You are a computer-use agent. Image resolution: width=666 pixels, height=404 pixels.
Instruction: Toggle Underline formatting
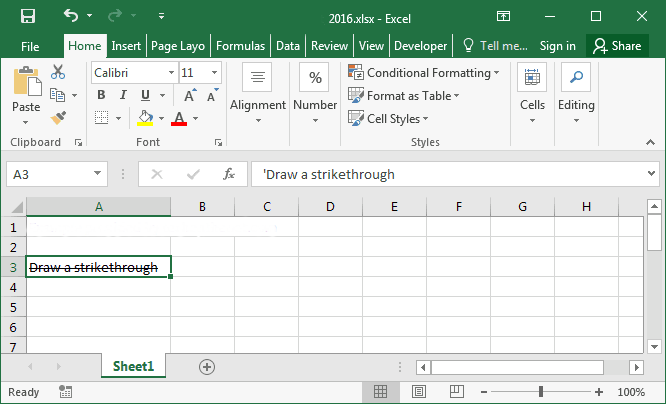tap(146, 95)
